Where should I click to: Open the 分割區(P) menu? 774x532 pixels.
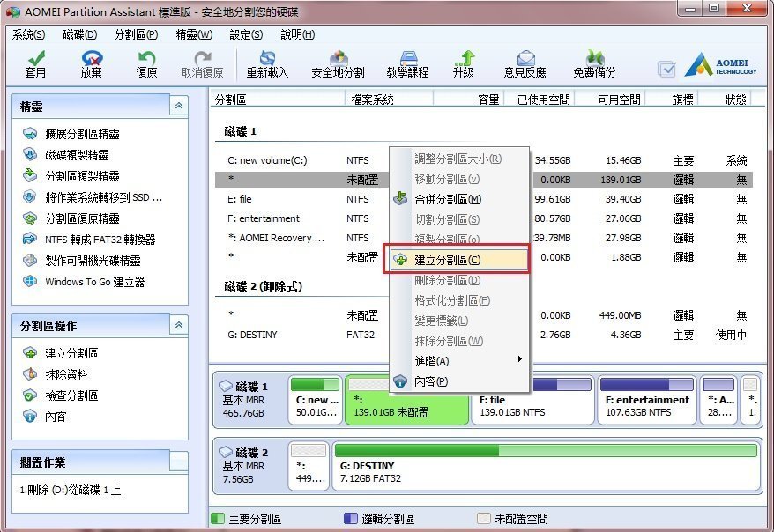pyautogui.click(x=137, y=34)
